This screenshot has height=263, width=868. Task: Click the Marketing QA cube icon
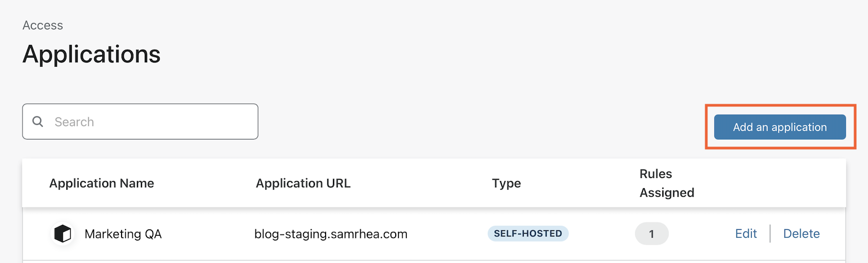coord(63,234)
